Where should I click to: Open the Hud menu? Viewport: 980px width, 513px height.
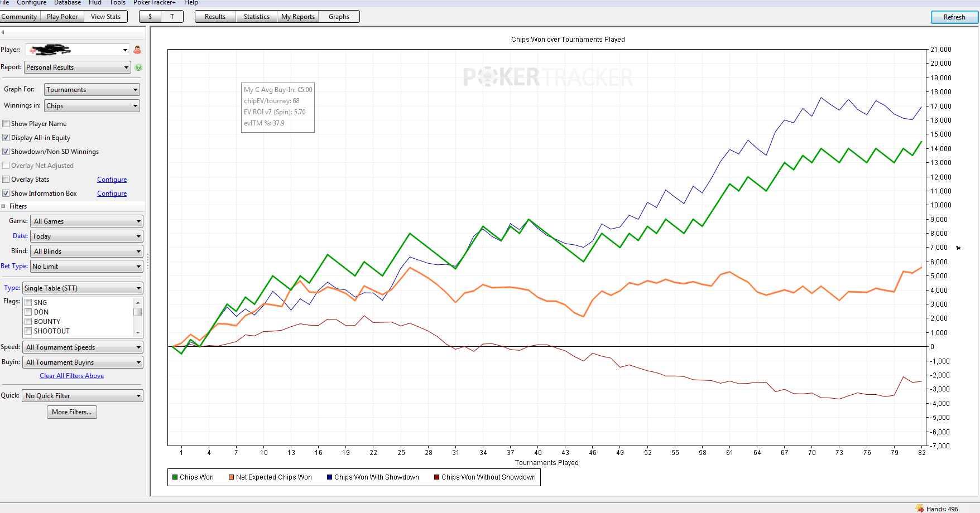pyautogui.click(x=95, y=3)
